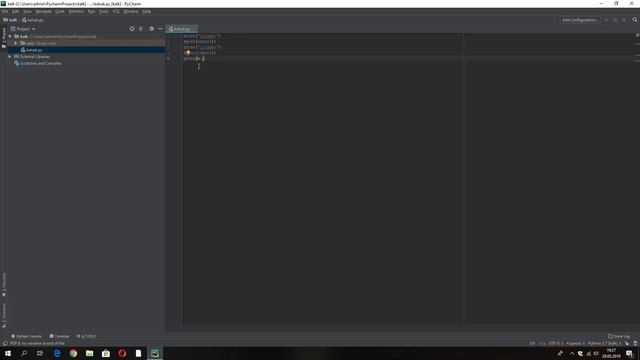Open the Code menu
This screenshot has height=360, width=640.
(x=60, y=11)
